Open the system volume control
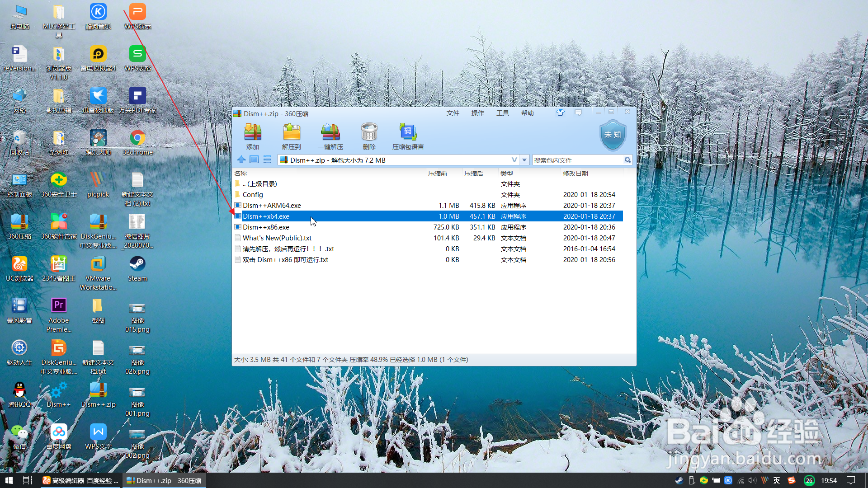868x488 pixels. pos(752,480)
